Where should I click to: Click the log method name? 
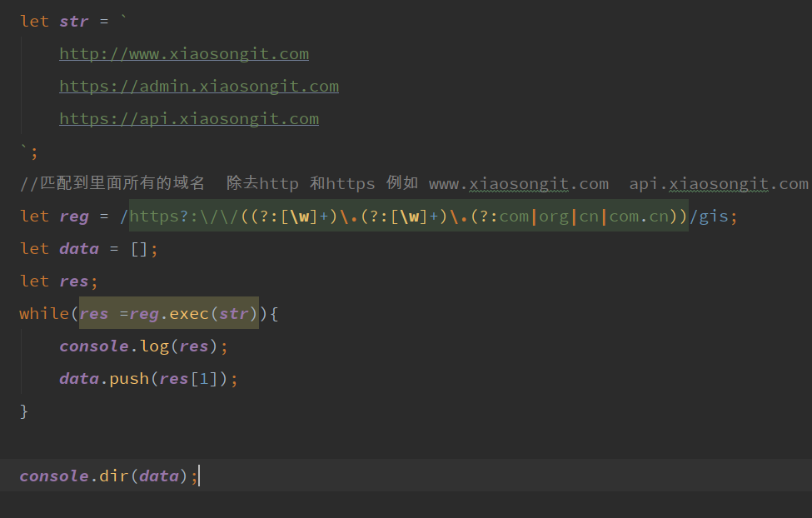click(x=154, y=346)
